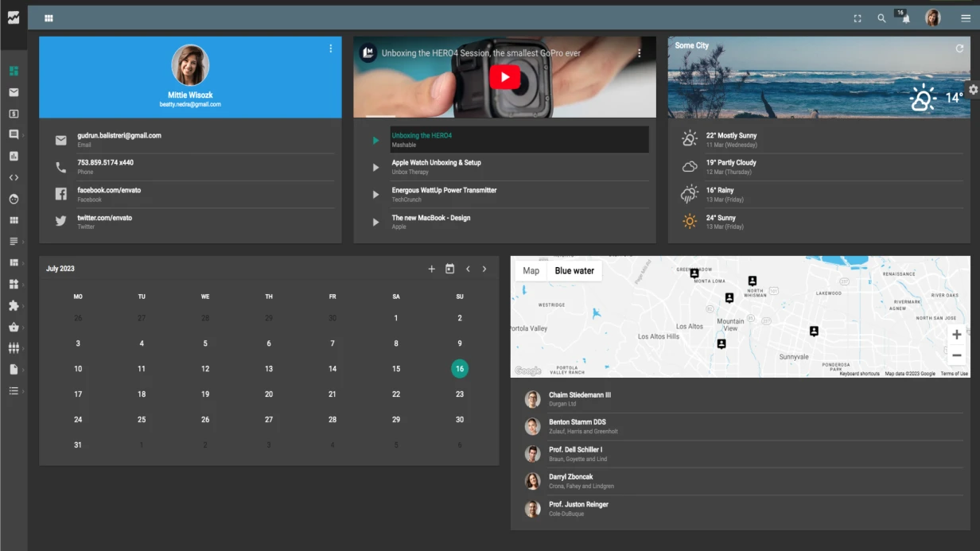Open the search icon in header

(x=881, y=18)
